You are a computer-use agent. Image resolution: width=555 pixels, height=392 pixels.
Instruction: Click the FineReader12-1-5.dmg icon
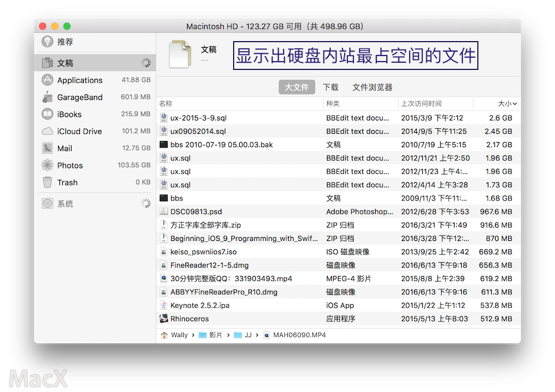pyautogui.click(x=164, y=265)
